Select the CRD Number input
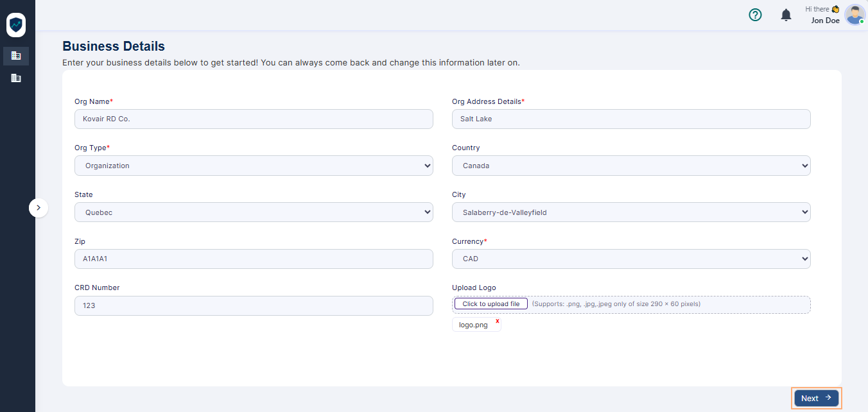 254,305
